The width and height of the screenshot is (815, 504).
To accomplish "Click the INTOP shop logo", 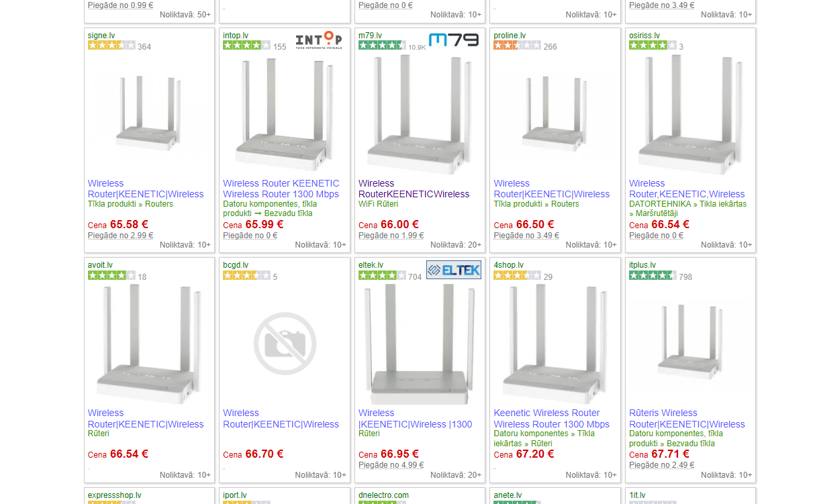I will 319,40.
